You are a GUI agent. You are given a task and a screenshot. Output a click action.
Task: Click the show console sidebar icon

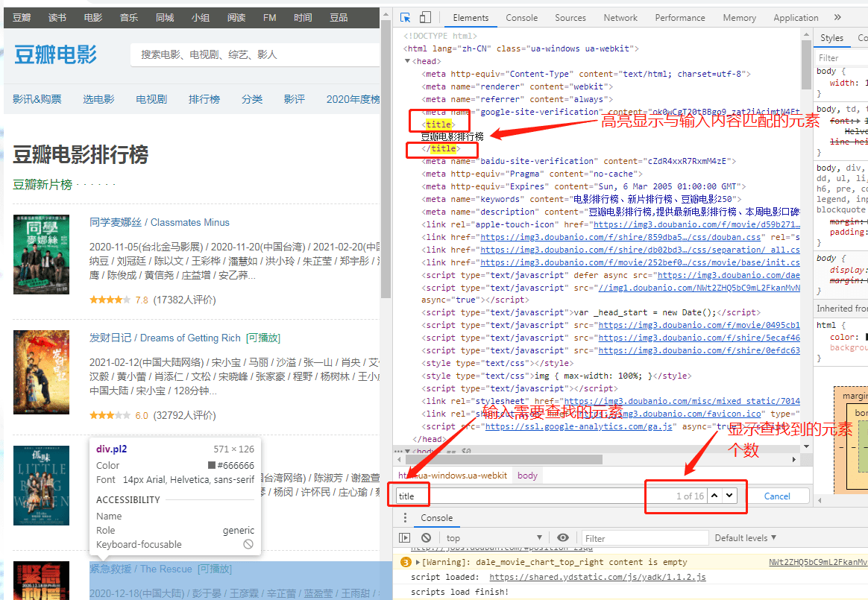(405, 537)
